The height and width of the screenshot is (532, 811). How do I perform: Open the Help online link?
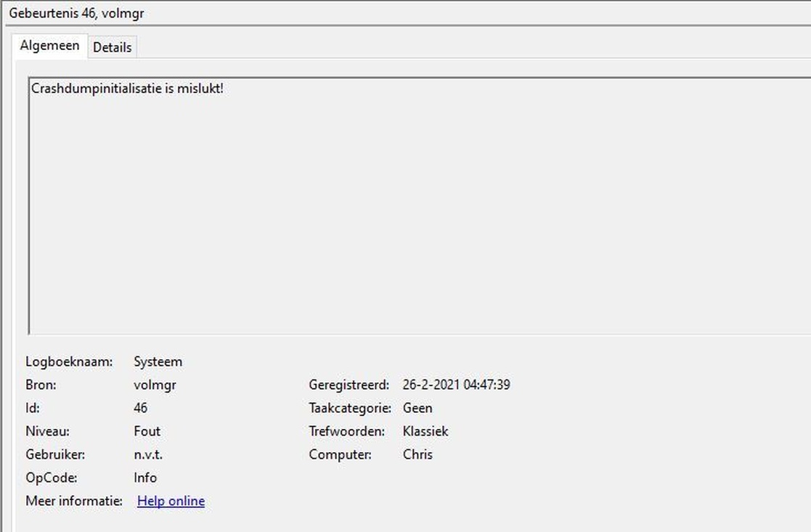(x=171, y=501)
